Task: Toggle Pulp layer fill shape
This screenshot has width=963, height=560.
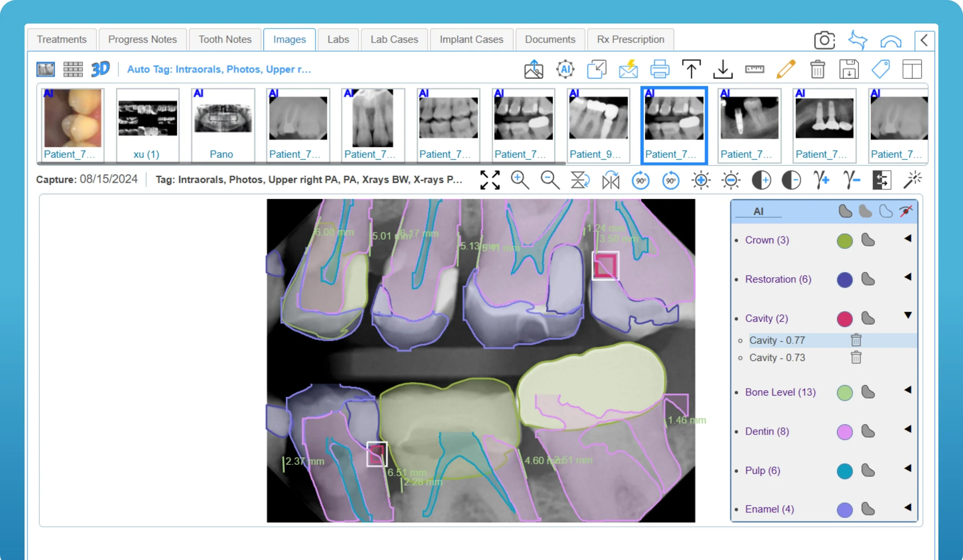Action: 868,470
